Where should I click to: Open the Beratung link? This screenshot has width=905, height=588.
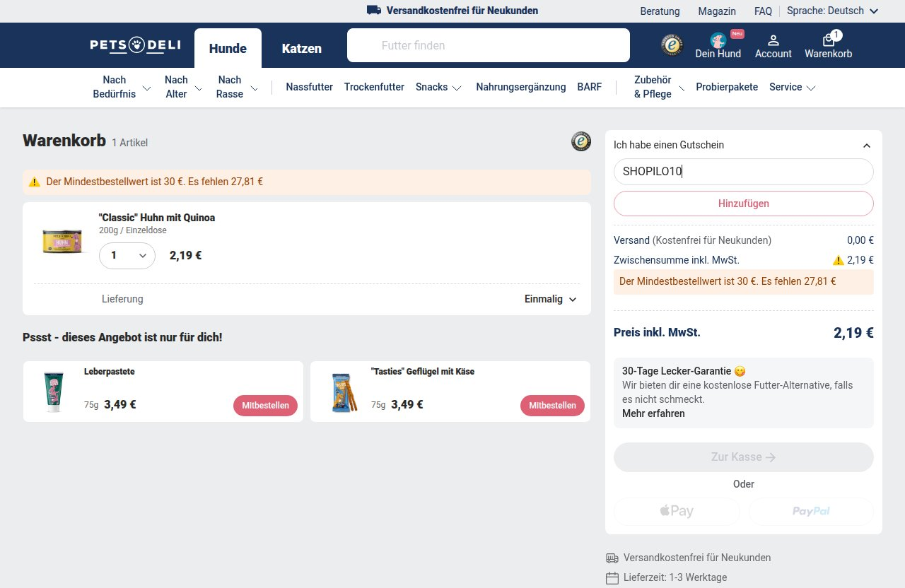point(660,11)
